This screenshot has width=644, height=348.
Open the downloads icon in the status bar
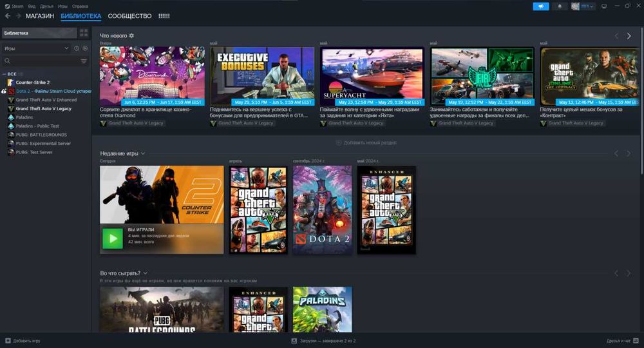[294, 341]
